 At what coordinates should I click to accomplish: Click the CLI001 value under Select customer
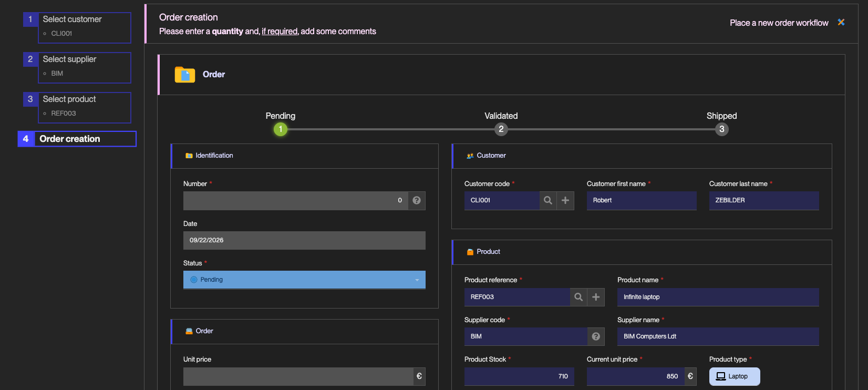point(61,33)
